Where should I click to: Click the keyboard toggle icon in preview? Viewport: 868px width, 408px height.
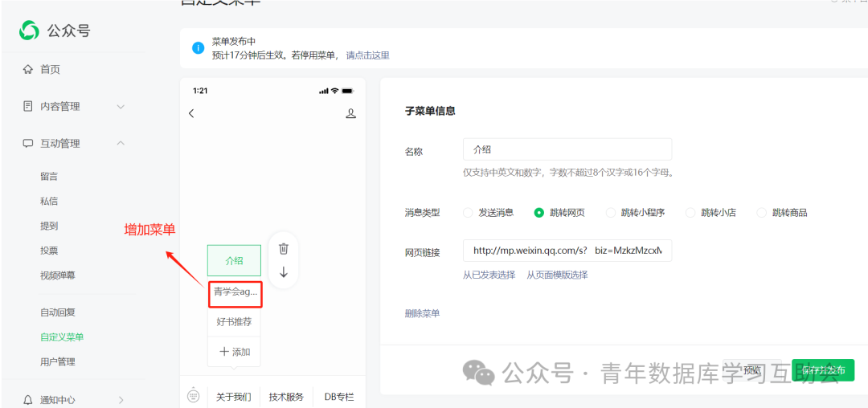[x=193, y=396]
